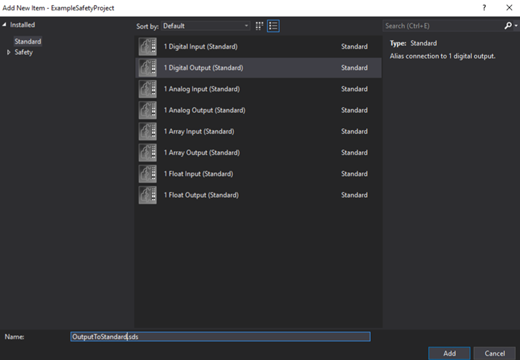Switch to small icons list view
520x360 pixels.
point(273,26)
